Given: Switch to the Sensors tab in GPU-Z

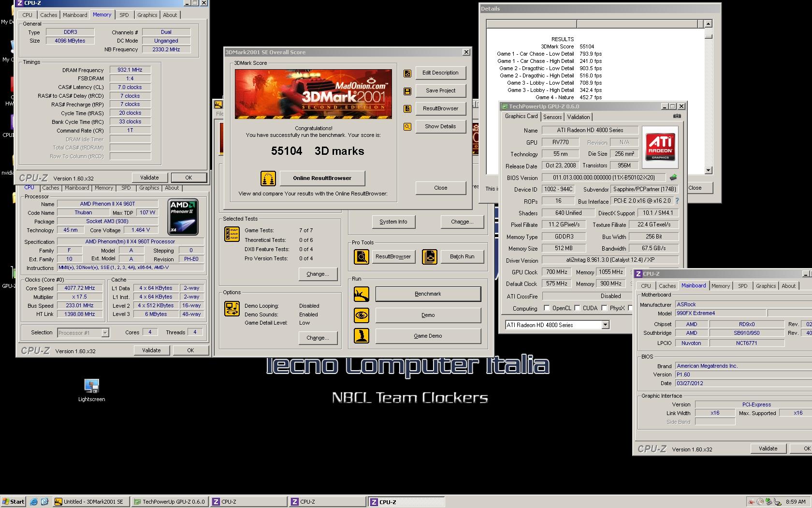Looking at the screenshot, I should tap(552, 117).
